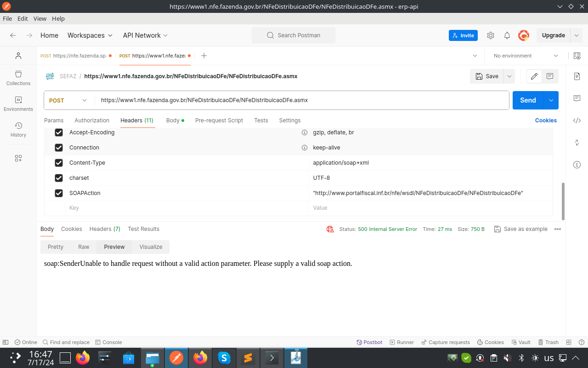This screenshot has width=588, height=368.
Task: Click the blue Send button
Action: (528, 100)
